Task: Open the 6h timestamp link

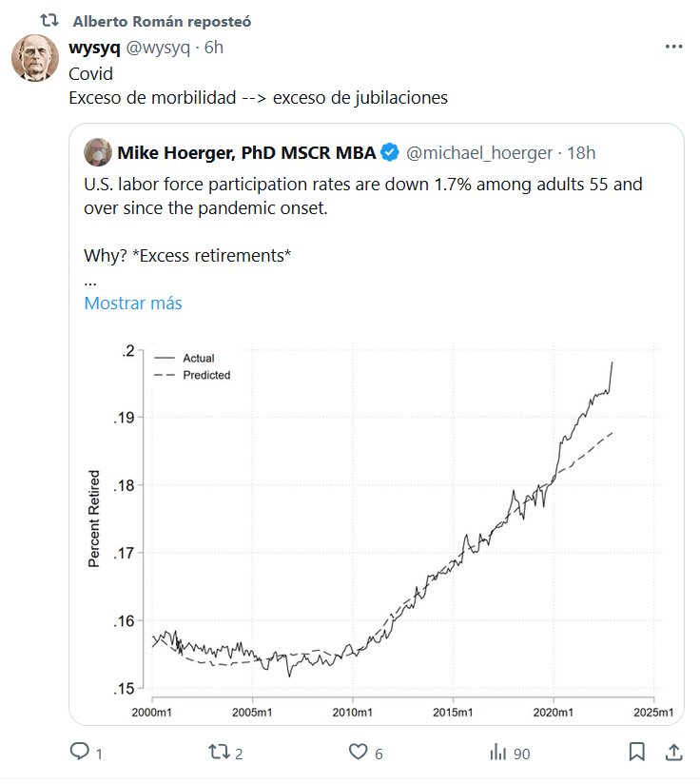Action: [x=214, y=48]
